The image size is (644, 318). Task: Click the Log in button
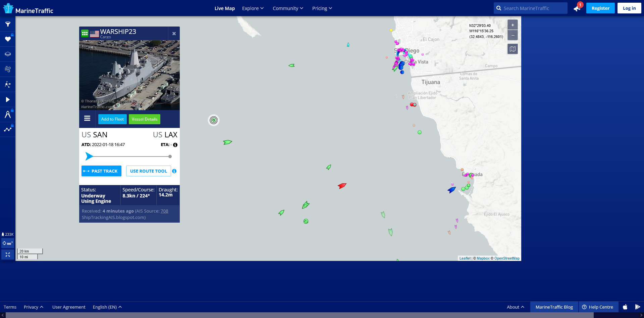(629, 8)
